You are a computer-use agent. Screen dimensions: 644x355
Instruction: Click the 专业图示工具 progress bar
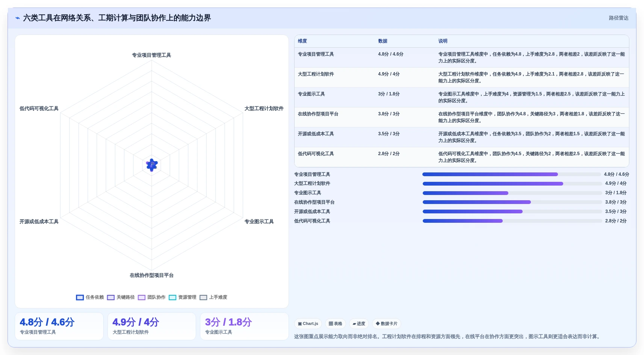tap(512, 193)
